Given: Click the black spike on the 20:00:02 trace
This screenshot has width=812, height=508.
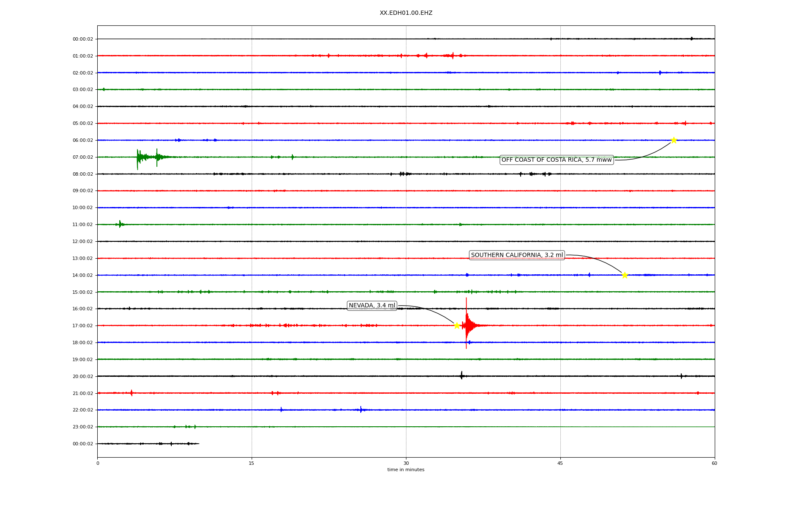Looking at the screenshot, I should coord(461,375).
